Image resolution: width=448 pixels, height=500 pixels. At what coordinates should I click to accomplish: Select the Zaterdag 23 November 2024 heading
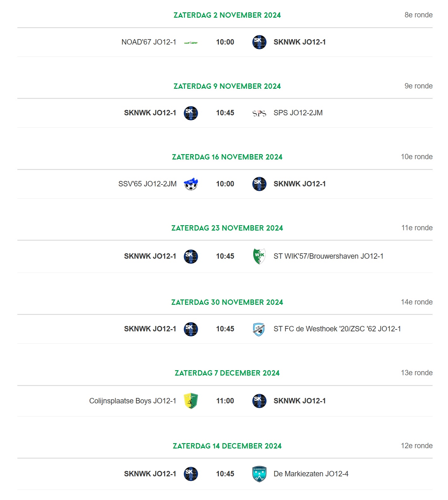[x=227, y=228]
